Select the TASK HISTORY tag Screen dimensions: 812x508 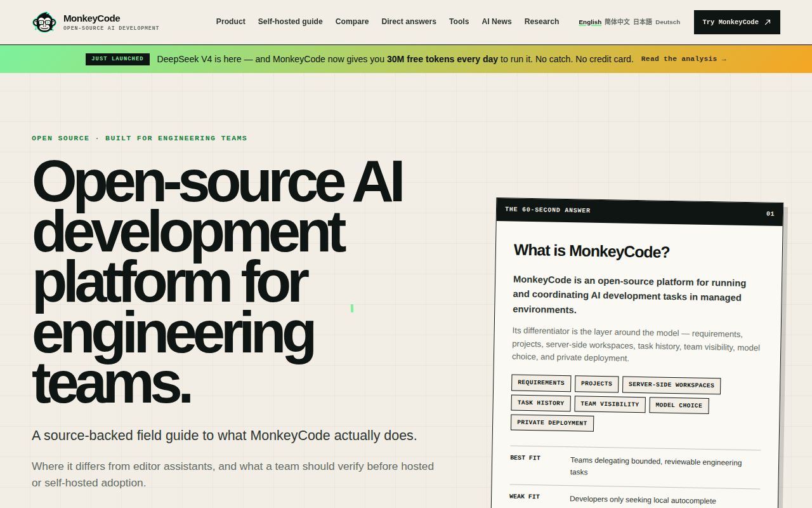coord(540,403)
